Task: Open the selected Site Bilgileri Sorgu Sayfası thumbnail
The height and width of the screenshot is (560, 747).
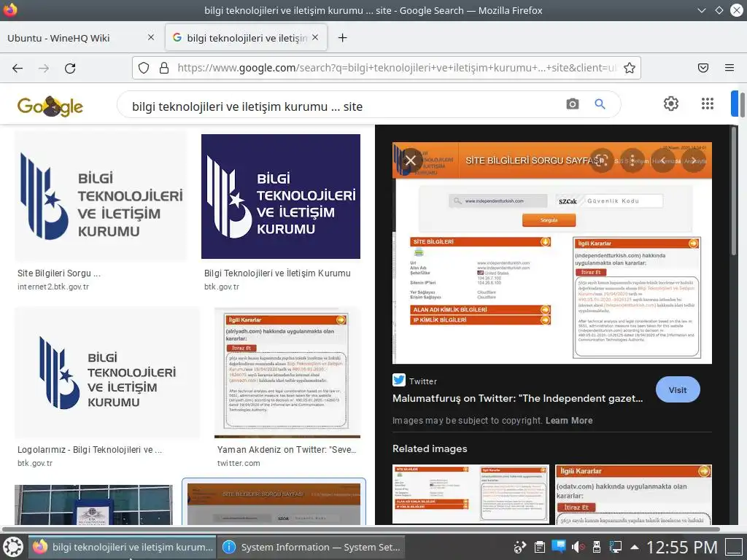Action: tap(274, 503)
